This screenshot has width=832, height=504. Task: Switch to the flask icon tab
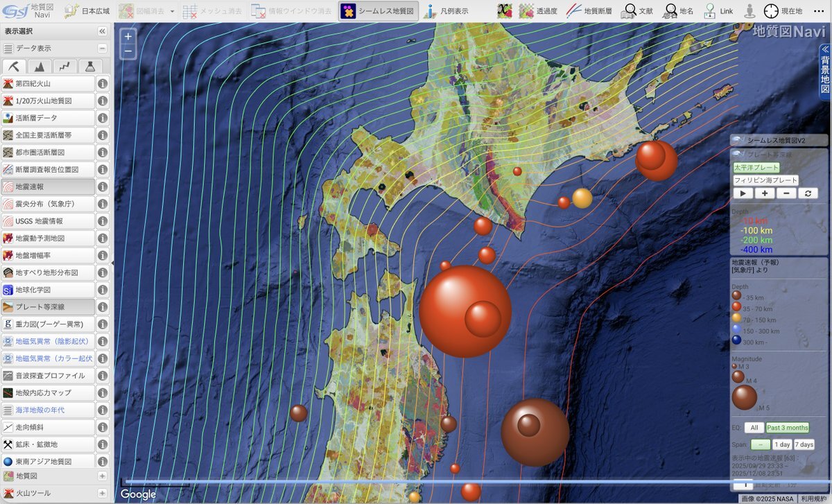[x=89, y=67]
